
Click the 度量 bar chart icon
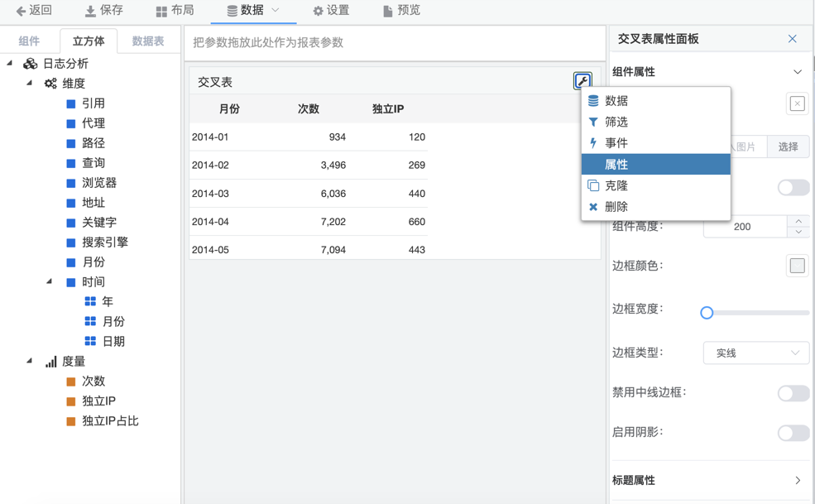click(x=51, y=362)
